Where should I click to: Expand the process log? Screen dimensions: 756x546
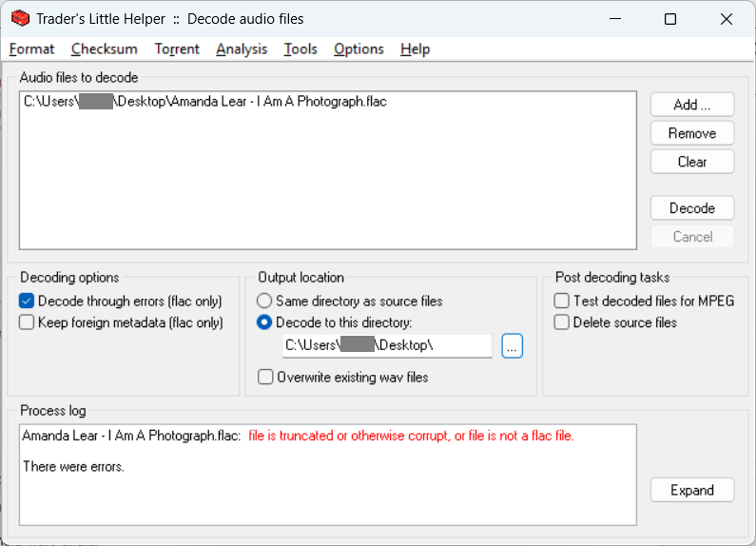pos(692,490)
